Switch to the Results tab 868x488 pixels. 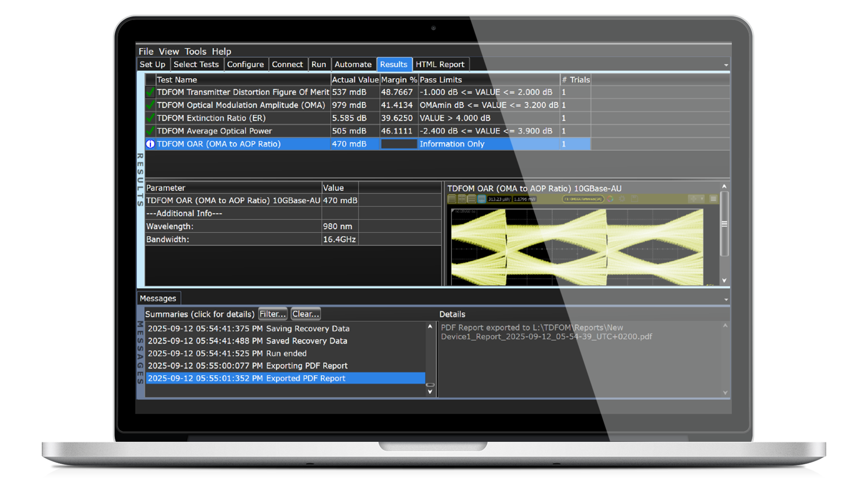pyautogui.click(x=394, y=64)
